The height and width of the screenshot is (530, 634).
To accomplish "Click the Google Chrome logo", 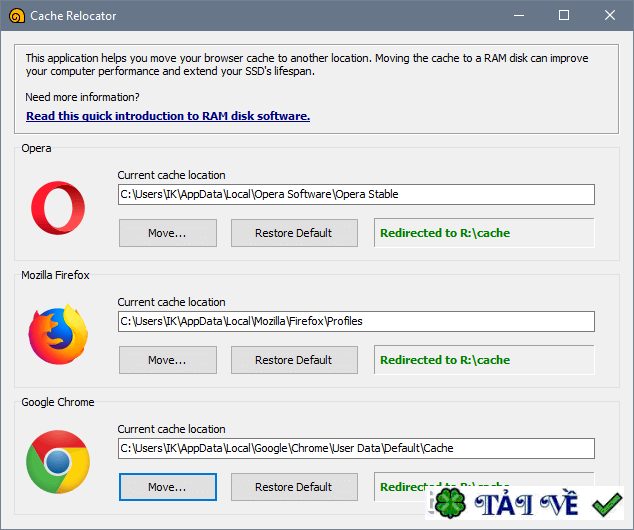I will pos(58,462).
